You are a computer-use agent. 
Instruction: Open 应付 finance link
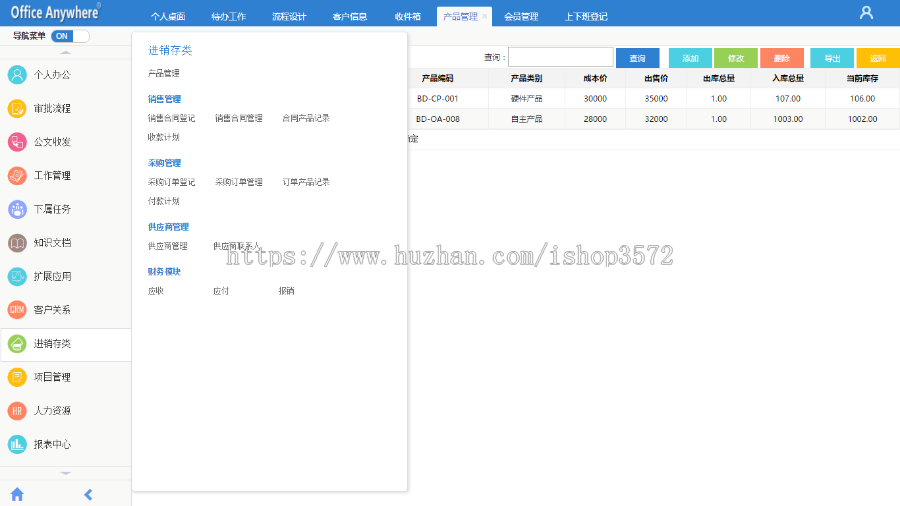point(221,291)
